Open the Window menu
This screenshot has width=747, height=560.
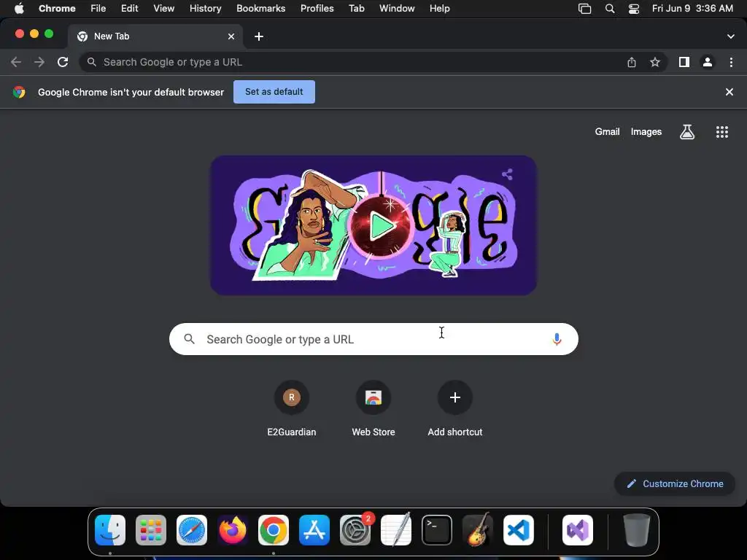coord(397,9)
